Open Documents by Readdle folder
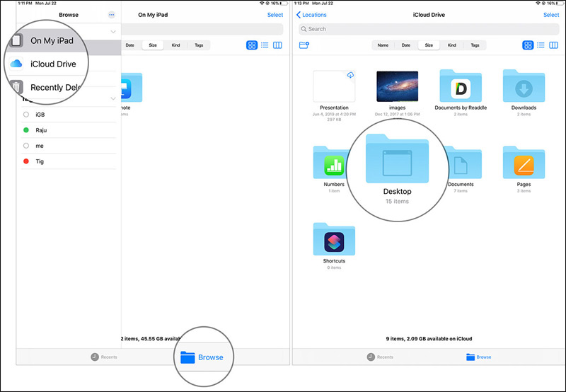 461,86
